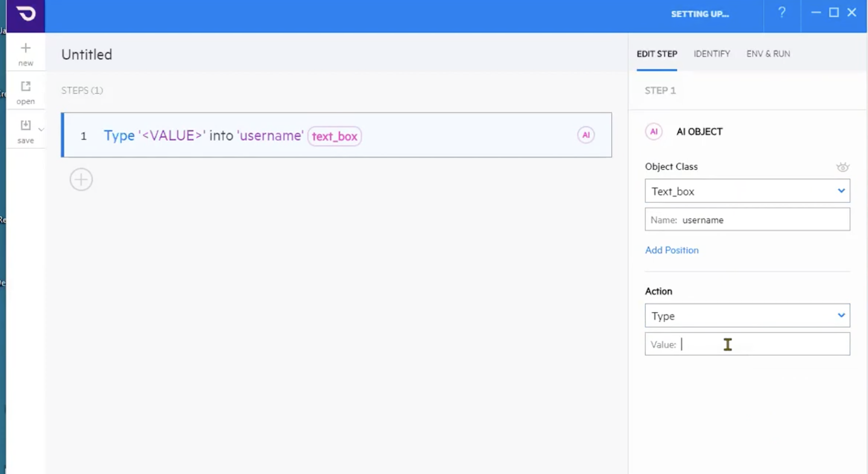Screen dimensions: 868x474
Task: Click the AI badge on step 1 row
Action: [586, 135]
